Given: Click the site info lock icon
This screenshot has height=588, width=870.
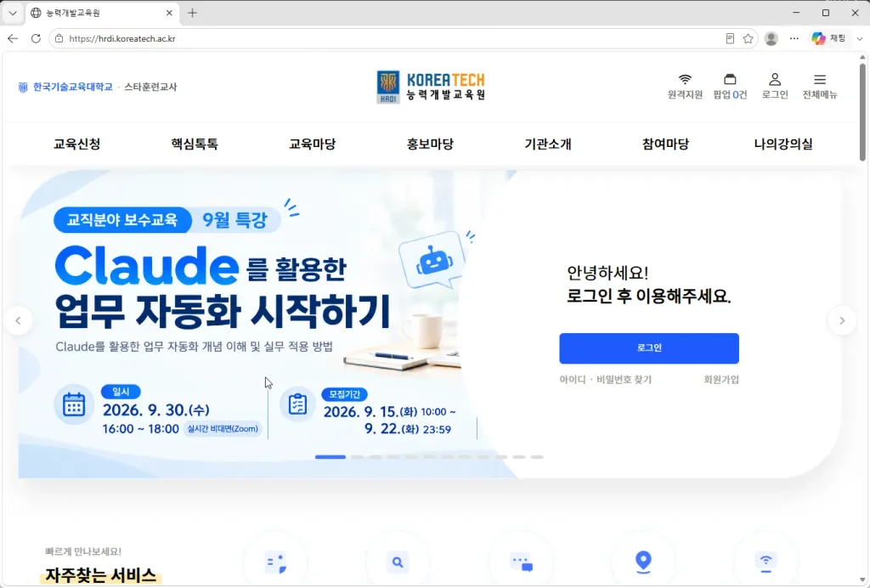Looking at the screenshot, I should click(59, 38).
